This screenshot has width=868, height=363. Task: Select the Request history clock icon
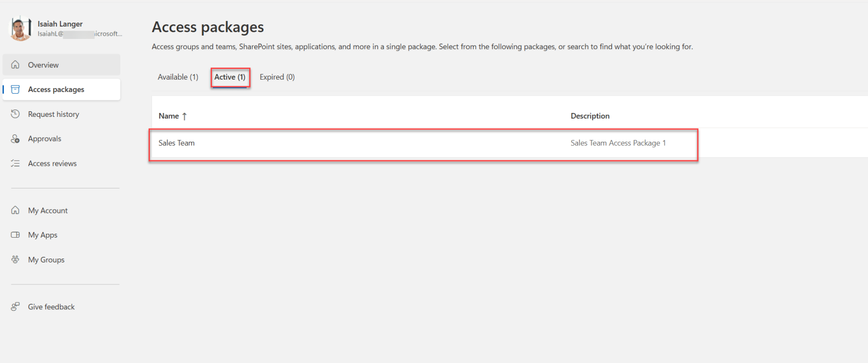click(16, 113)
